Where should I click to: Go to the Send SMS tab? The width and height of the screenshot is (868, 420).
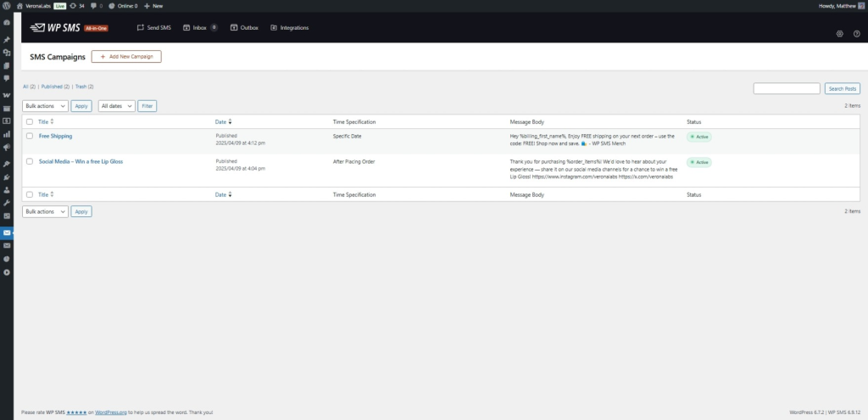[x=153, y=28]
